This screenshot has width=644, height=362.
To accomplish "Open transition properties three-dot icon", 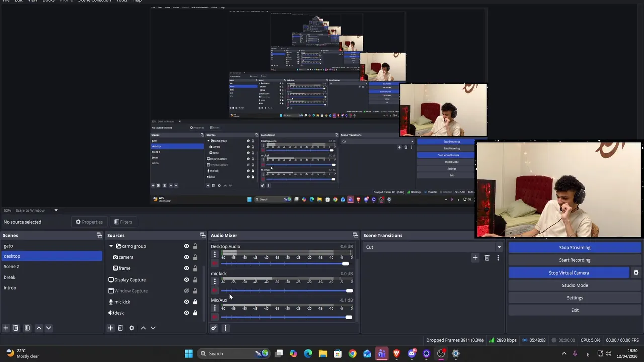I will (x=498, y=258).
